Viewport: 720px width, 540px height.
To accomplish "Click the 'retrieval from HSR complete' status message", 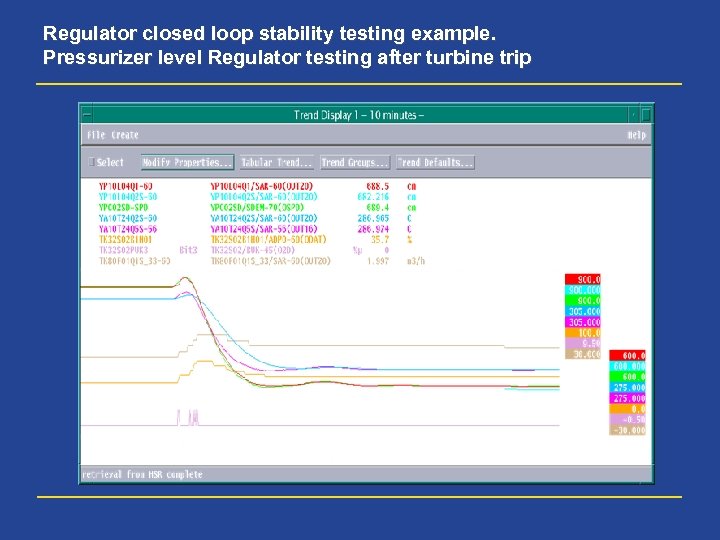I will pyautogui.click(x=142, y=474).
